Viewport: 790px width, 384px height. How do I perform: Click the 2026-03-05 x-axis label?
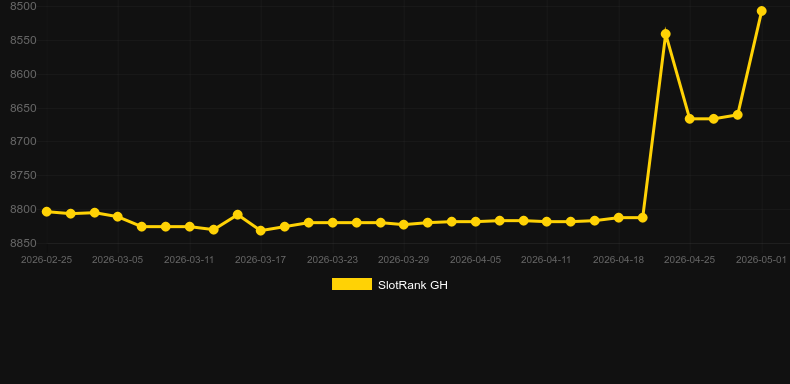(118, 260)
